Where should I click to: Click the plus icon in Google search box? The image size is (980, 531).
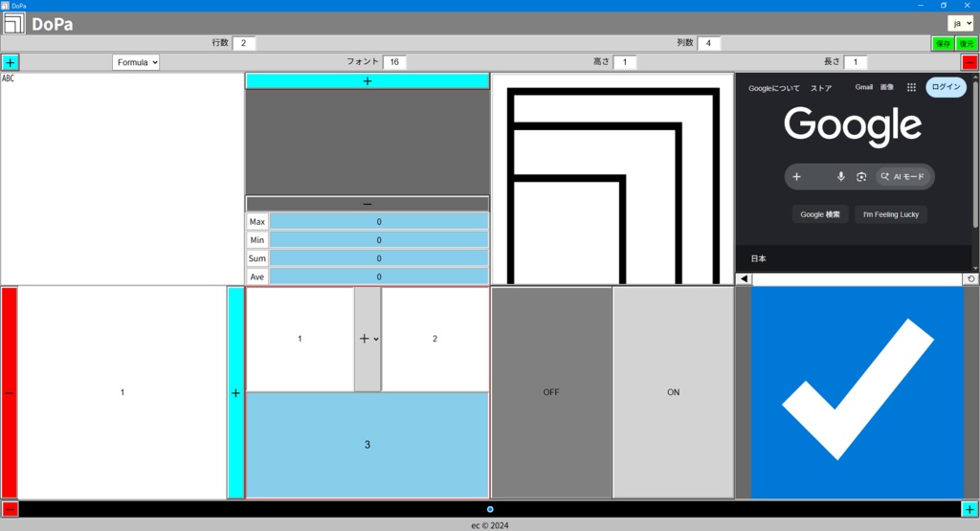796,177
